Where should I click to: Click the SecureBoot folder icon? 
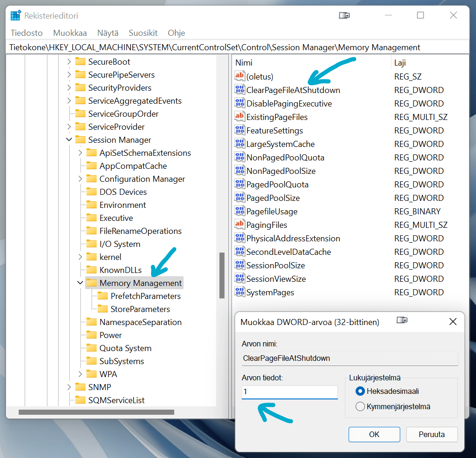80,62
